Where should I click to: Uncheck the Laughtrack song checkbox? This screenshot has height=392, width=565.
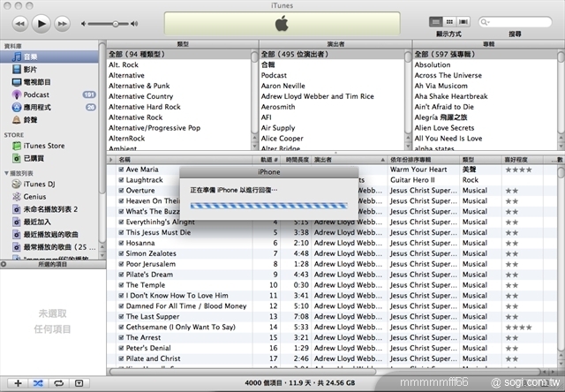click(x=121, y=180)
